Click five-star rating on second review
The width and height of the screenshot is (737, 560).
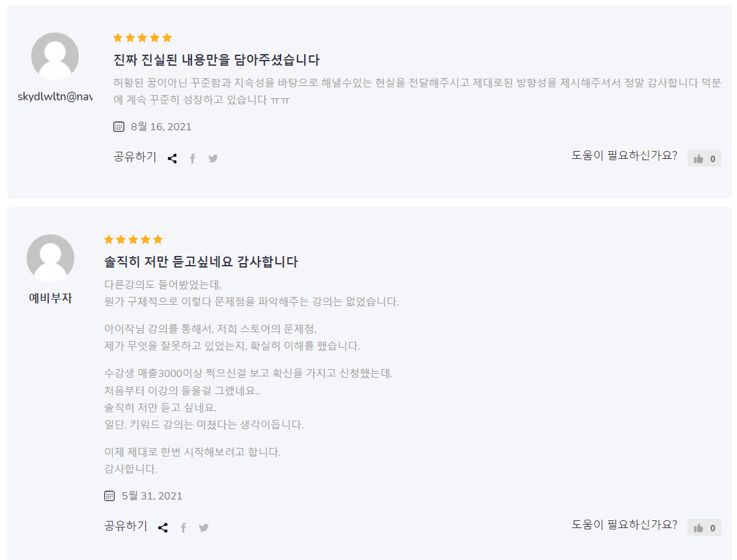pos(133,240)
